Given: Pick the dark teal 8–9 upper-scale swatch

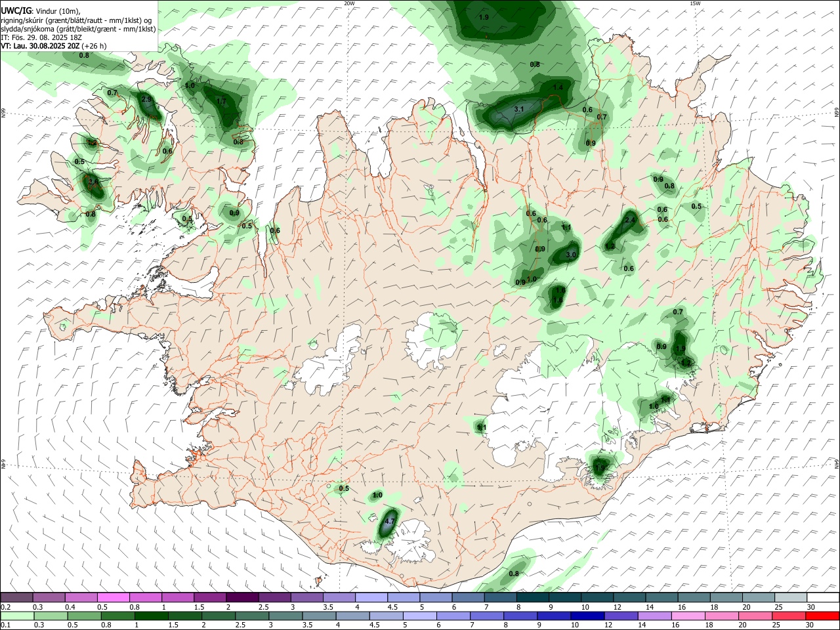Looking at the screenshot, I should point(533,597).
